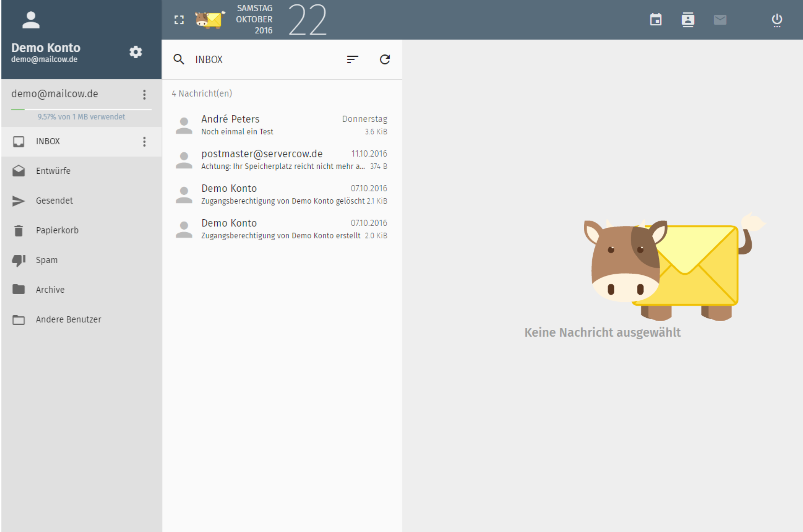Open the demo@mailcow.de account options menu

click(x=144, y=95)
